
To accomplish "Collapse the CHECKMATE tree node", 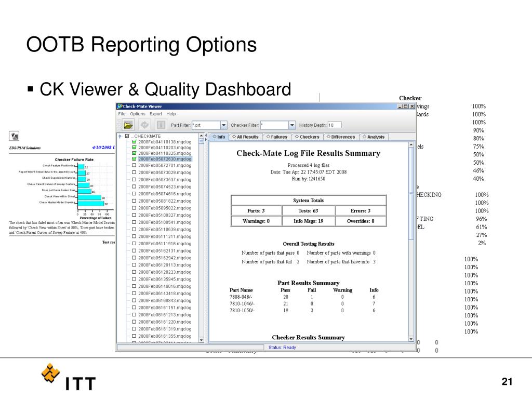I will tap(120, 136).
